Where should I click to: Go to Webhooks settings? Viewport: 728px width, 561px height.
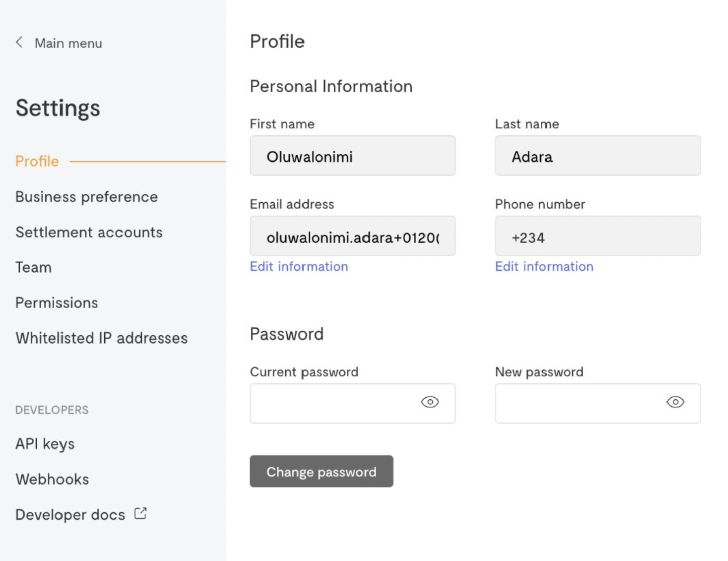pyautogui.click(x=52, y=479)
